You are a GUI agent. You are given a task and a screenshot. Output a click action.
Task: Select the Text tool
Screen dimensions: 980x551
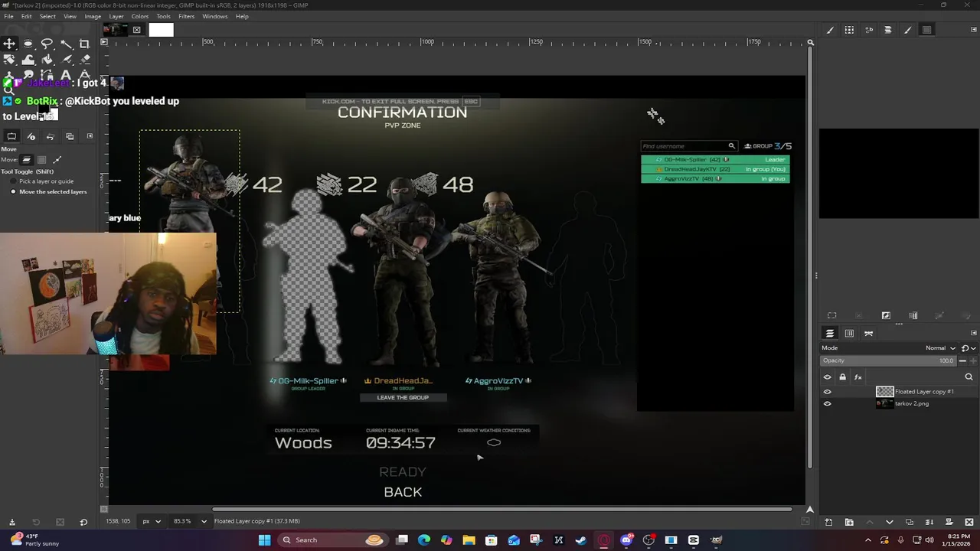[x=66, y=74]
